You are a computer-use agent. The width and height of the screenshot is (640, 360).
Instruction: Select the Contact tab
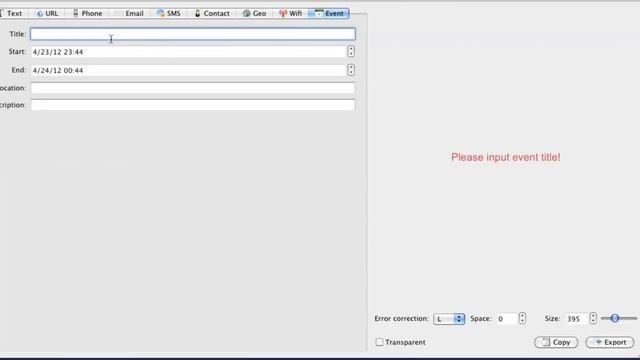tap(211, 13)
